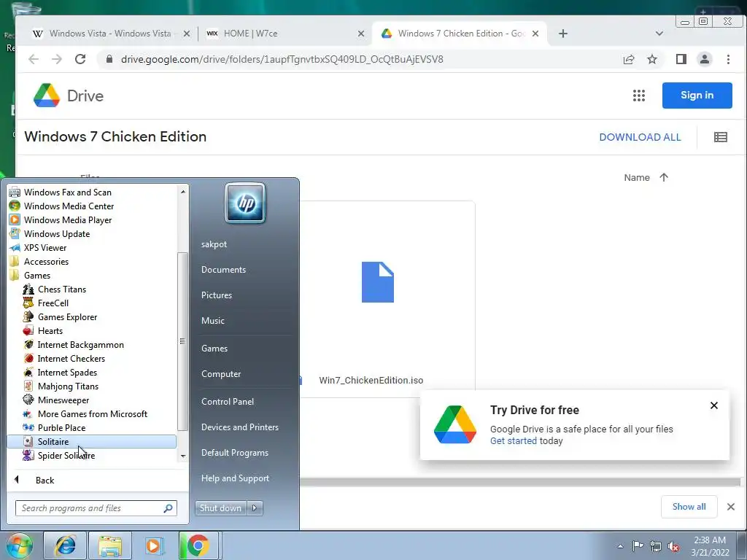Open Windows Update
This screenshot has width=747, height=560.
(x=57, y=233)
